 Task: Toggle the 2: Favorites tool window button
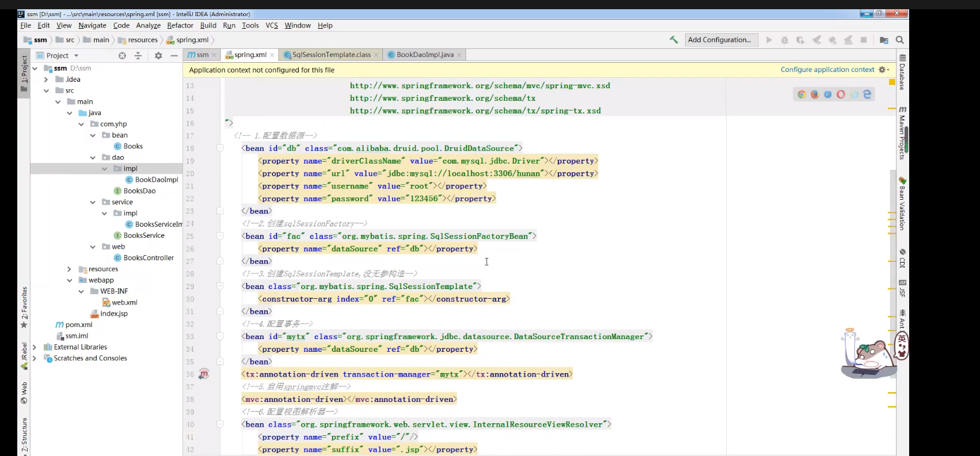point(24,307)
